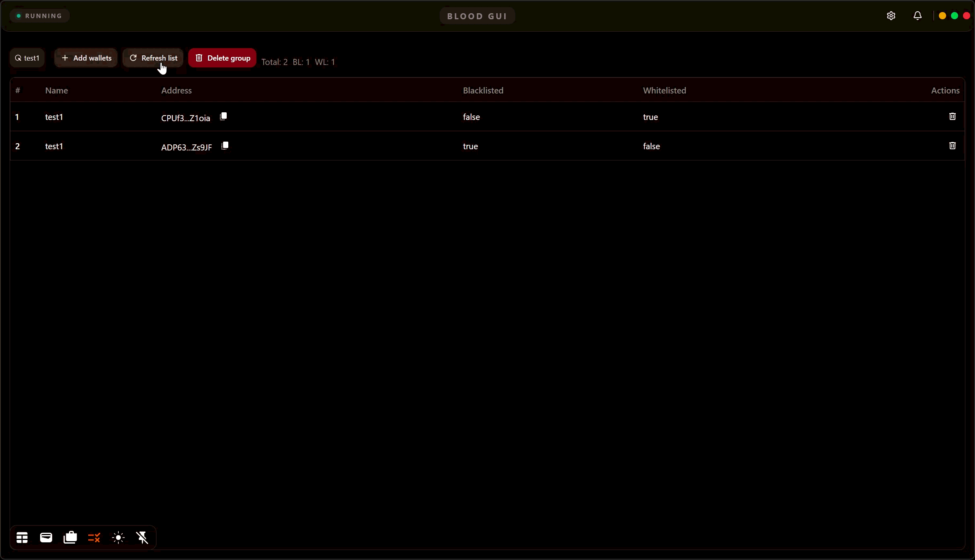Viewport: 975px width, 560px height.
Task: Select the orange filter-check list icon
Action: pos(94,538)
